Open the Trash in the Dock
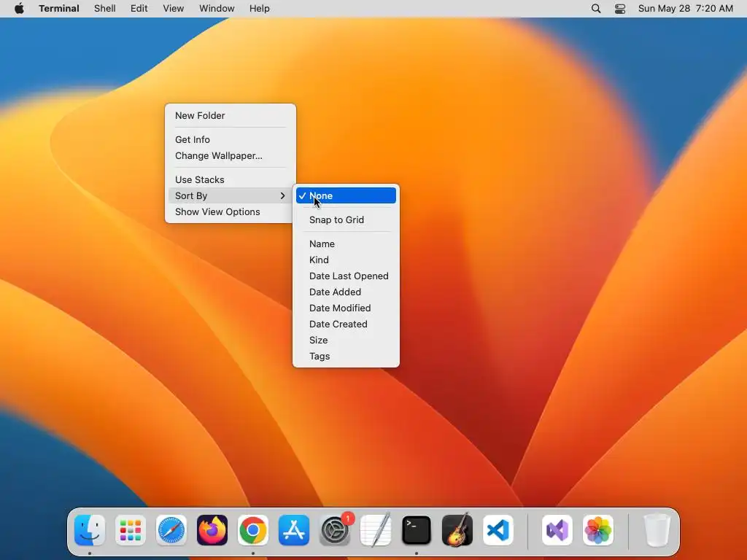This screenshot has width=747, height=560. click(x=657, y=530)
